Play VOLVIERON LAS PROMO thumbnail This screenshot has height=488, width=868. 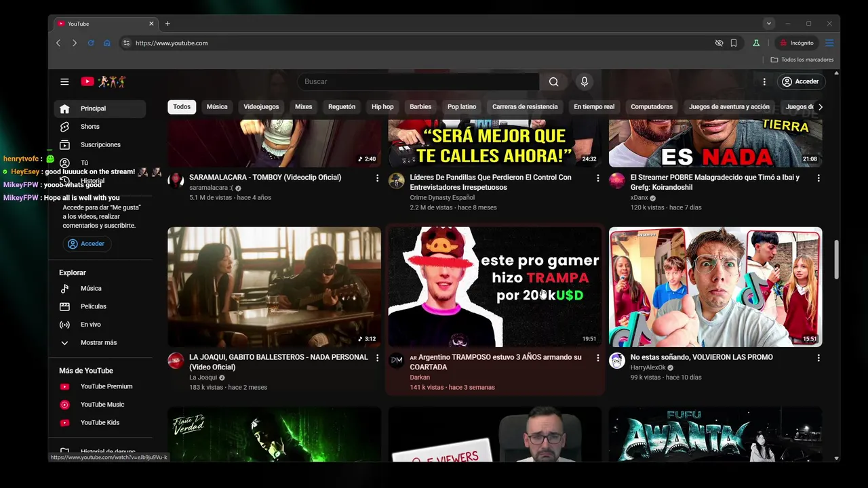point(715,287)
